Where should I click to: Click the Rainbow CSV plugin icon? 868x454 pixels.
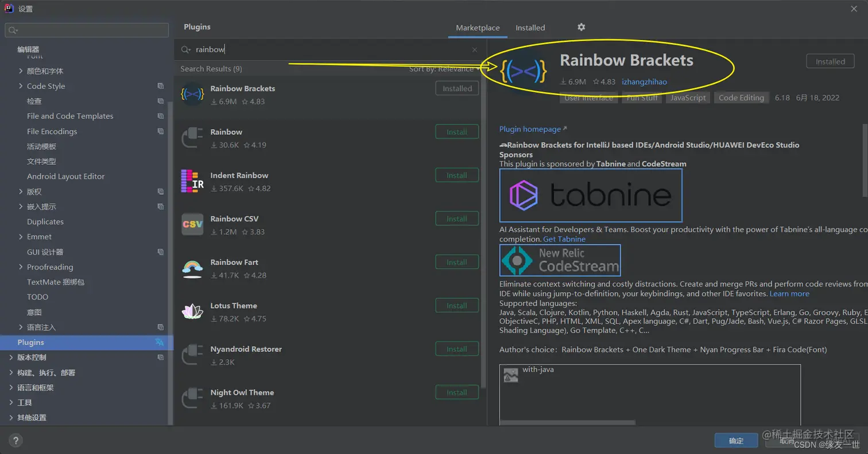(x=192, y=224)
